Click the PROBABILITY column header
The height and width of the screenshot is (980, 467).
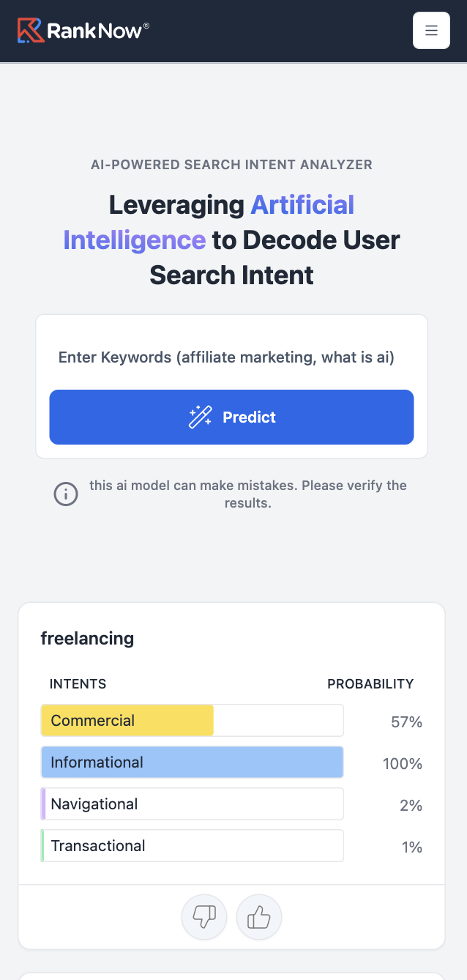click(x=370, y=684)
